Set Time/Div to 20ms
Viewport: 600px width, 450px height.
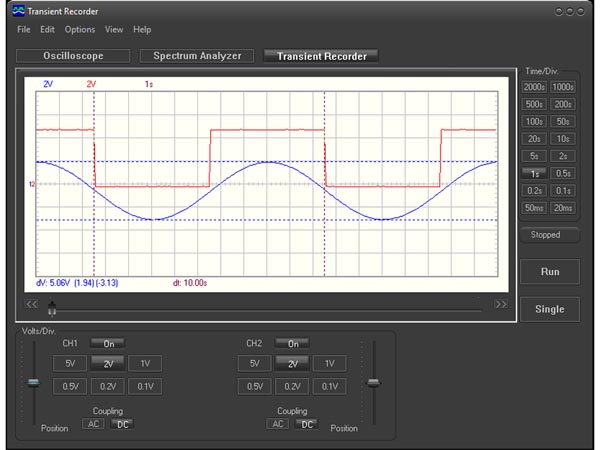click(x=562, y=208)
